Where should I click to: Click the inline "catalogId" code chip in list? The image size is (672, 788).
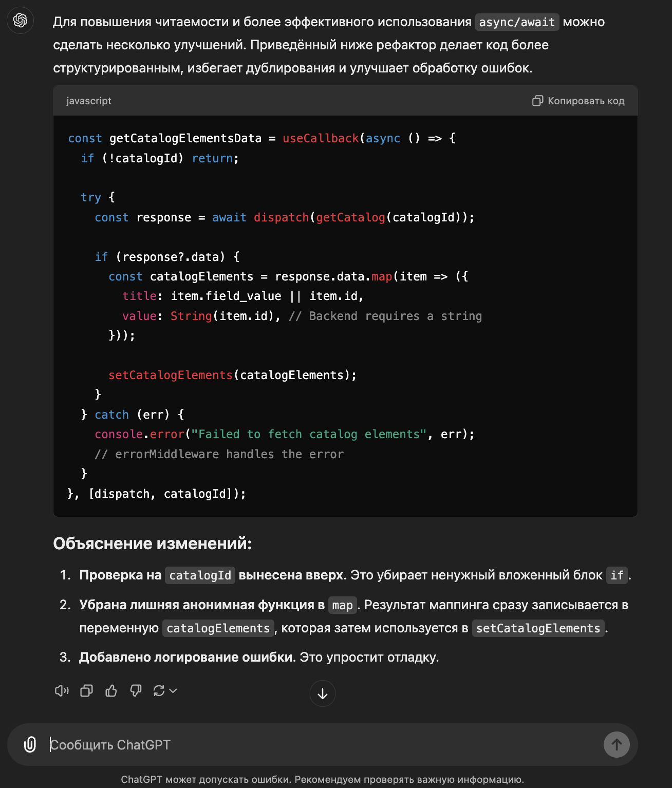point(200,575)
